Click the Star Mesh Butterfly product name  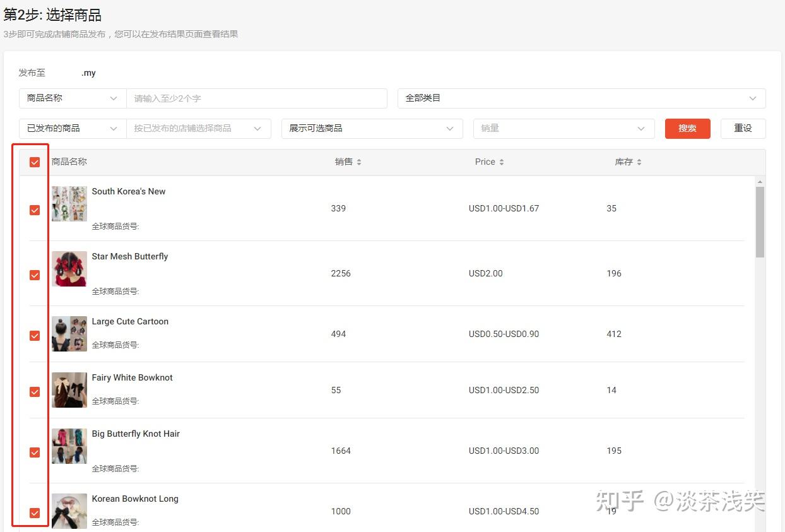click(130, 257)
